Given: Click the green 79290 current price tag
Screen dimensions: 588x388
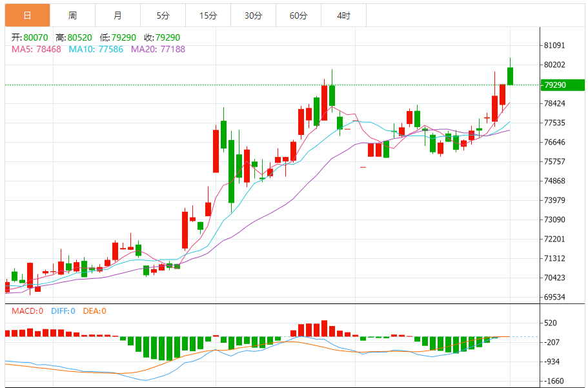Looking at the screenshot, I should 562,85.
